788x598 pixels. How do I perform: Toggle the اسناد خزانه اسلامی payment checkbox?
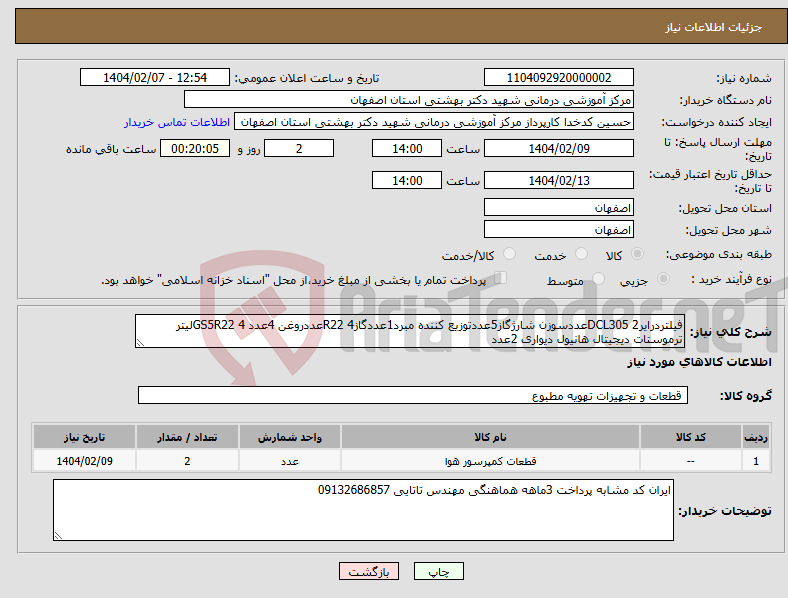501,278
